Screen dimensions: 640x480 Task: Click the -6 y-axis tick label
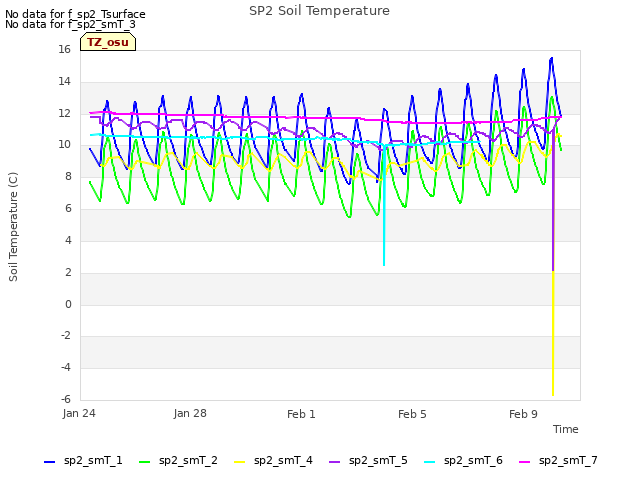pyautogui.click(x=66, y=400)
